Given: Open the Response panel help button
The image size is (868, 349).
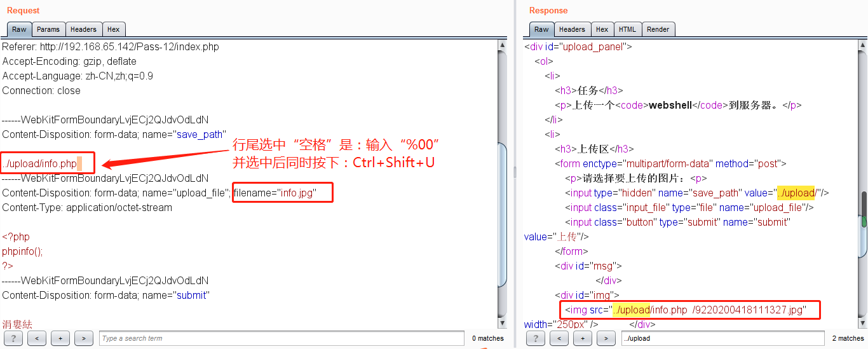Looking at the screenshot, I should click(x=536, y=338).
